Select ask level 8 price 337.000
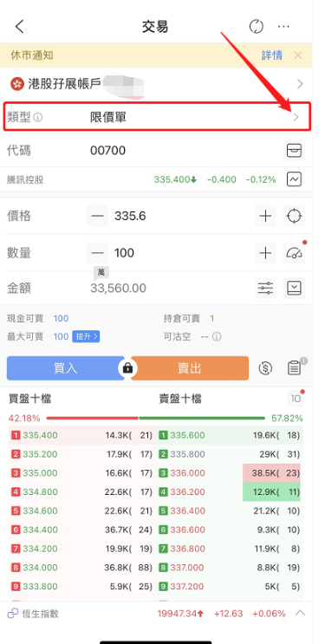 pyautogui.click(x=187, y=568)
